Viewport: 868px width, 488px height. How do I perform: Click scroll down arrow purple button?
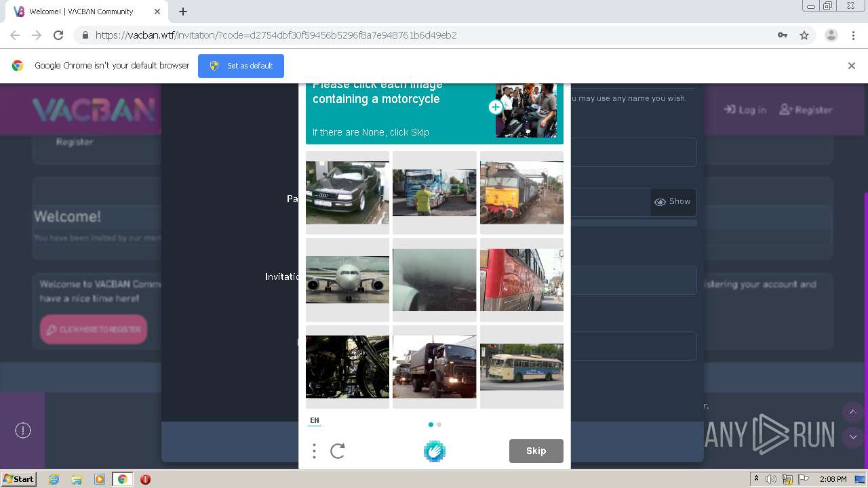tap(853, 437)
